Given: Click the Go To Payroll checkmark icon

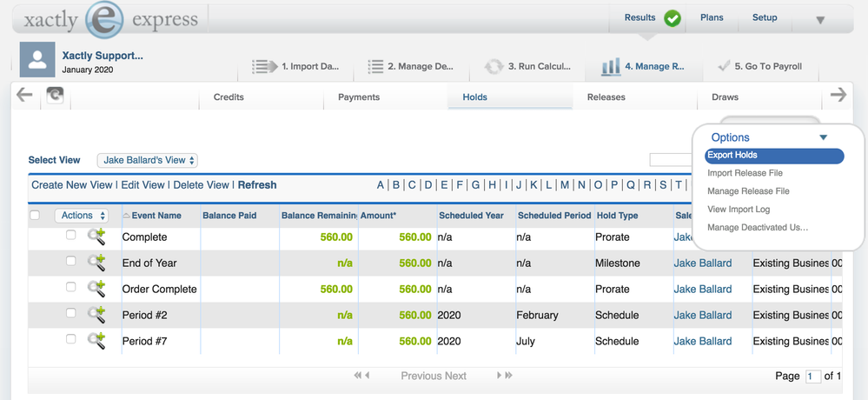Looking at the screenshot, I should (724, 66).
